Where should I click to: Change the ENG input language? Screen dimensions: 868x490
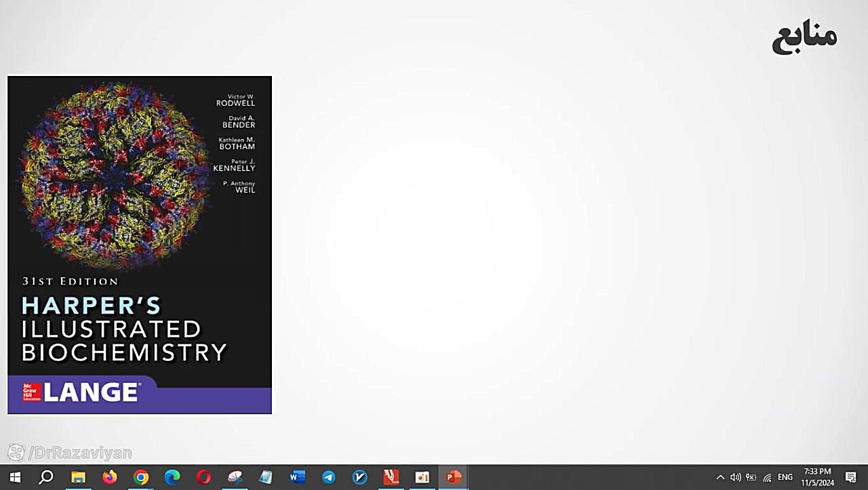tap(785, 477)
